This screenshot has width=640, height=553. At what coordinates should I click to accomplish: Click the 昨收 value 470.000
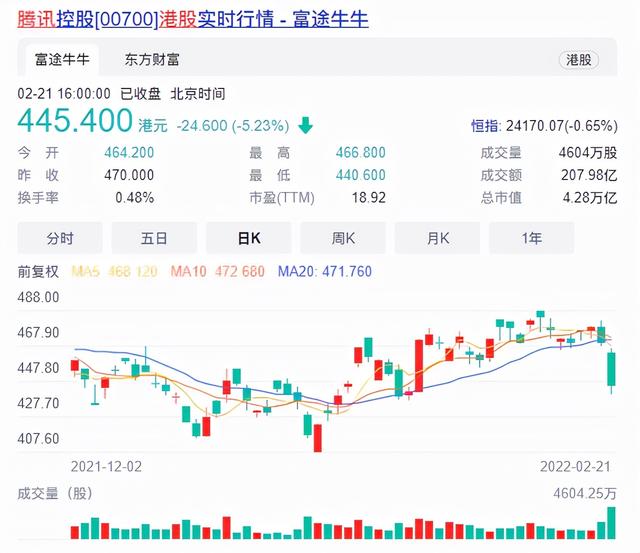pos(129,175)
